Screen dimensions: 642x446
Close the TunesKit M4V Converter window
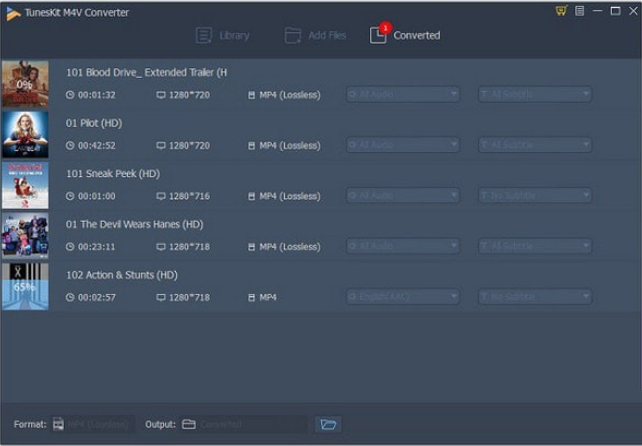tap(633, 11)
